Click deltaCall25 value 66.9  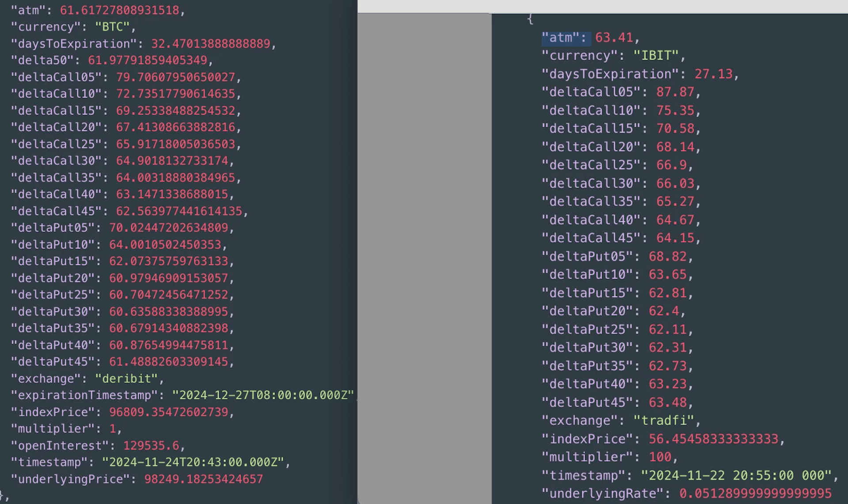pyautogui.click(x=672, y=165)
